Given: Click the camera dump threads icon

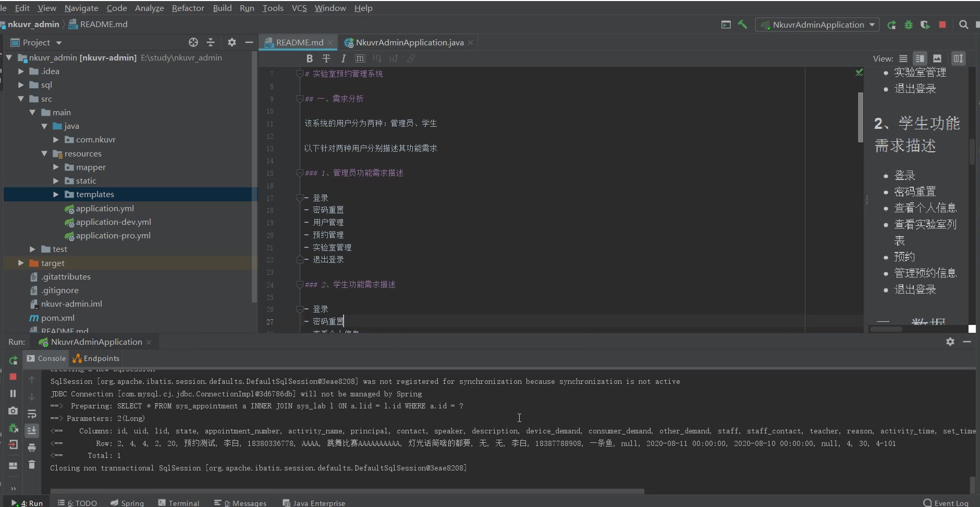Looking at the screenshot, I should (13, 411).
